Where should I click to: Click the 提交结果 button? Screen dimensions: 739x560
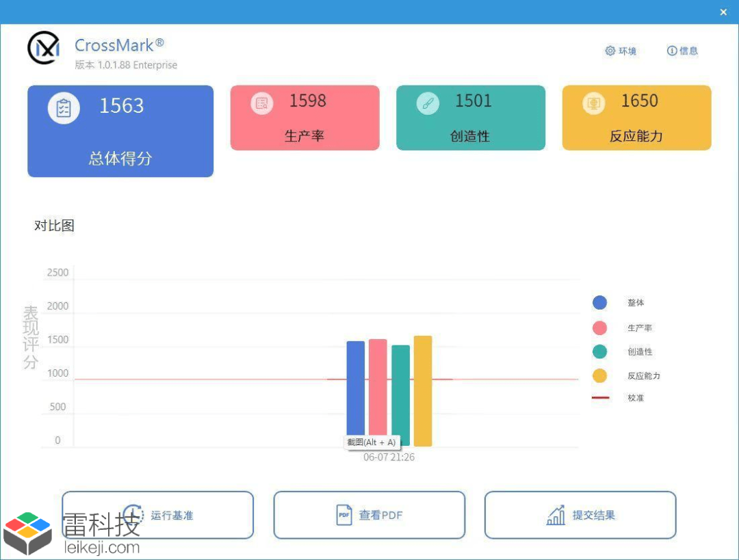pos(580,515)
